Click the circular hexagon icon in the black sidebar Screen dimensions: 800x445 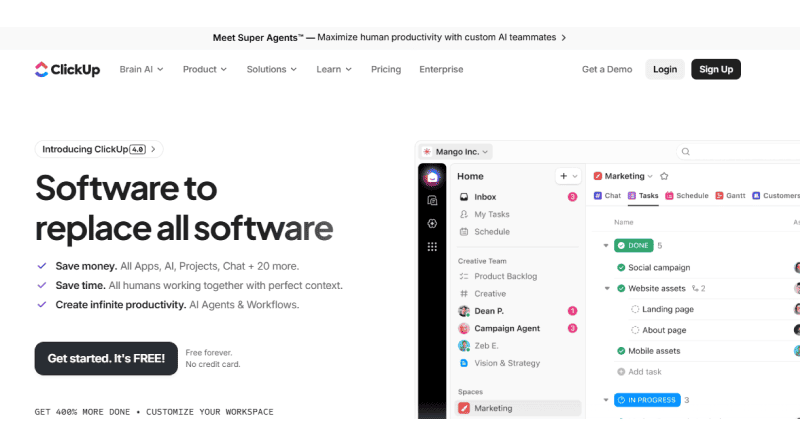point(432,224)
